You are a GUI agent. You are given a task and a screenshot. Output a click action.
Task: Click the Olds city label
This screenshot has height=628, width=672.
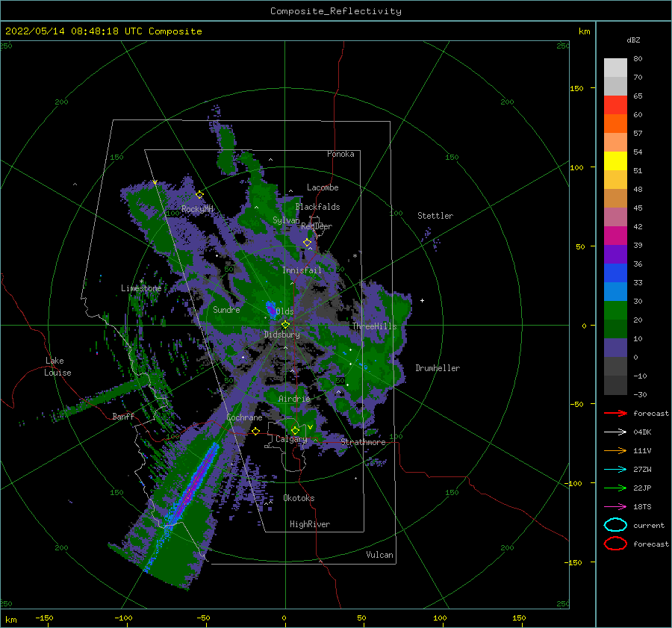coord(284,311)
